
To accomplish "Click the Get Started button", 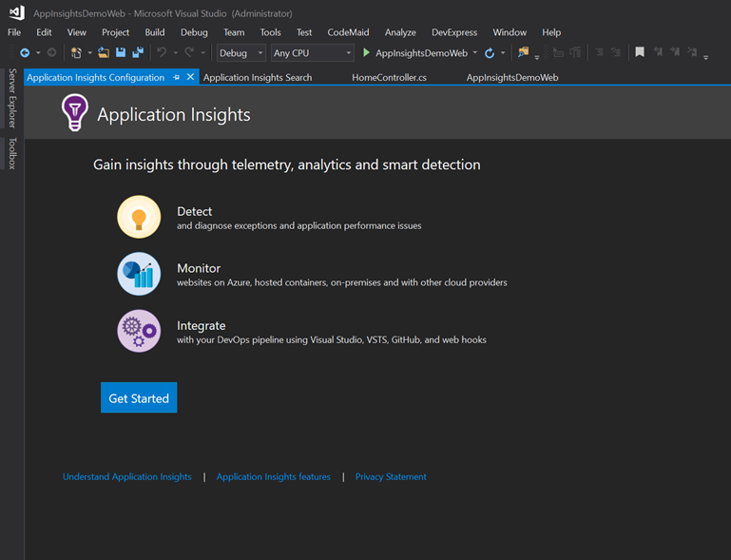I will (139, 397).
